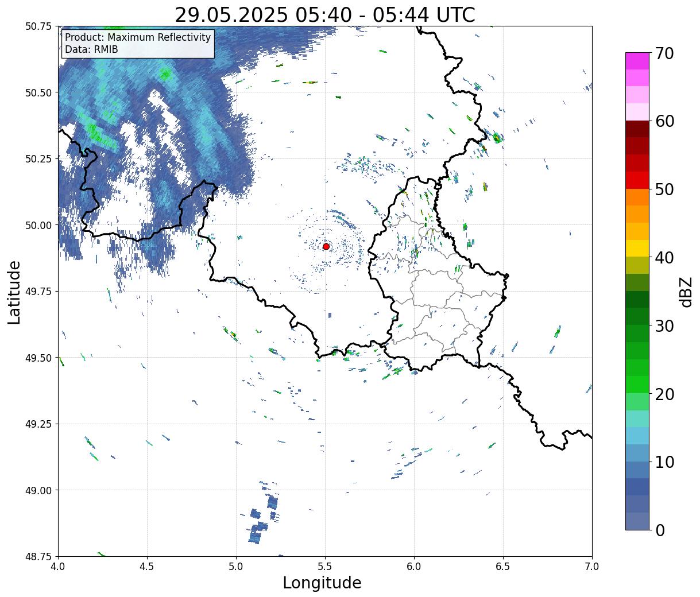700x597 pixels.
Task: Click the red radar site marker
Action: point(326,246)
